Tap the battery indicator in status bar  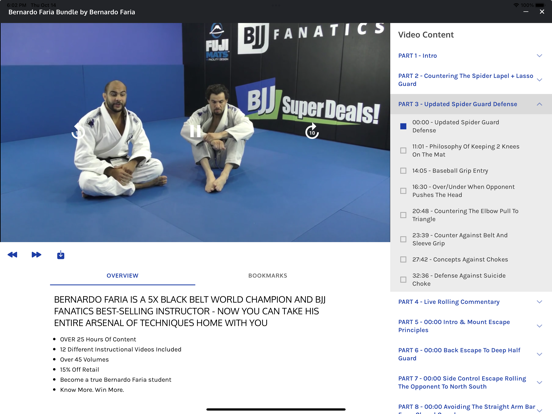(540, 5)
